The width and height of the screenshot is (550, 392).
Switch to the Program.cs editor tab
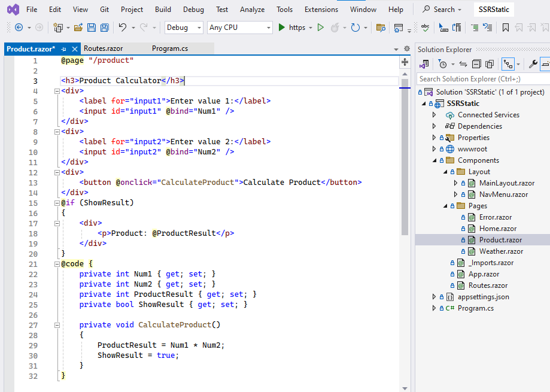(x=170, y=48)
